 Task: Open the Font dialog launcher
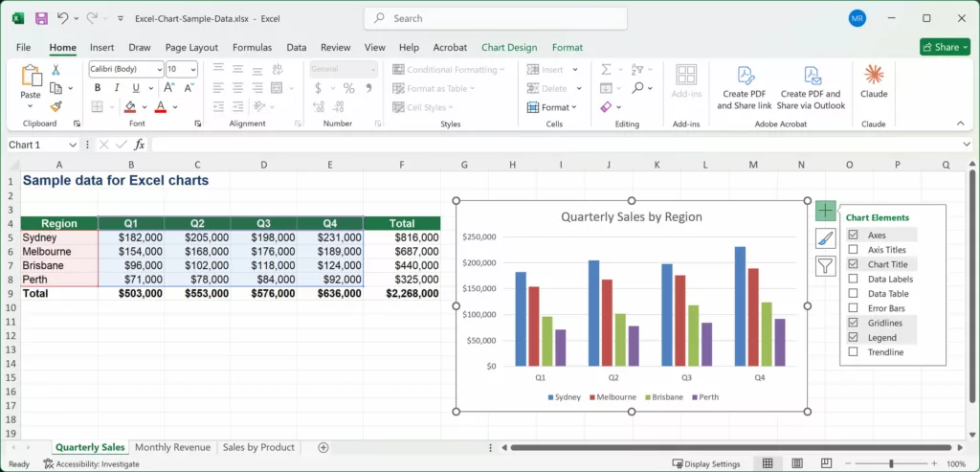pyautogui.click(x=197, y=124)
